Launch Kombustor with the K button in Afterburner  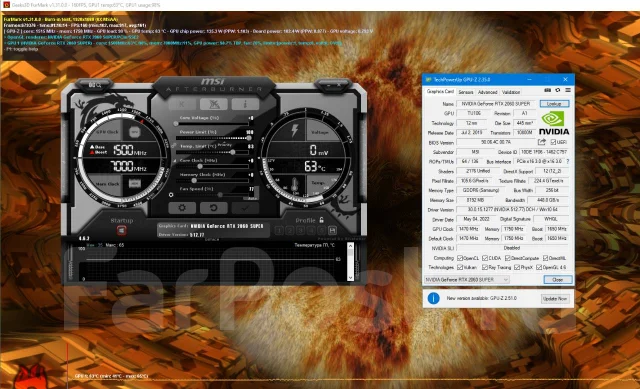click(x=182, y=104)
